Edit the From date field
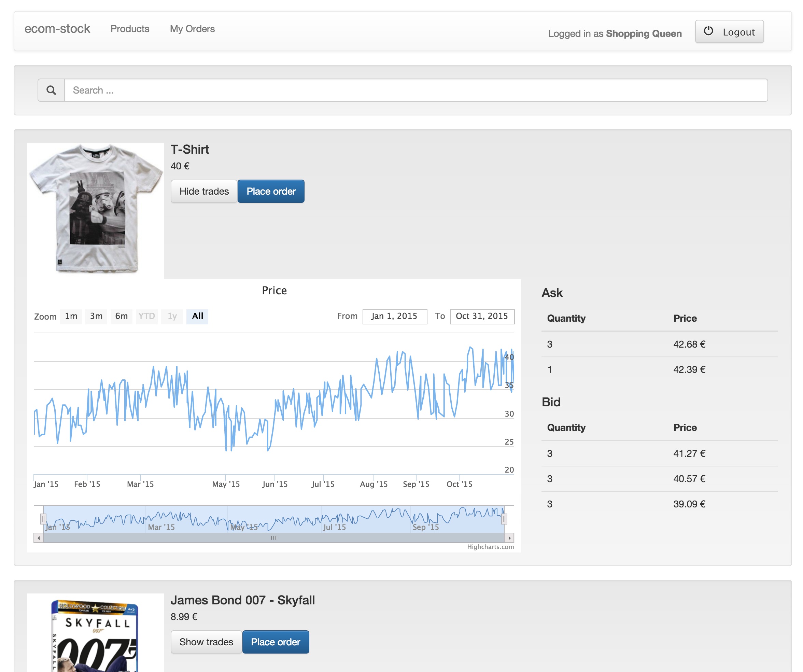Screen dimensions: 803x672 (x=395, y=316)
